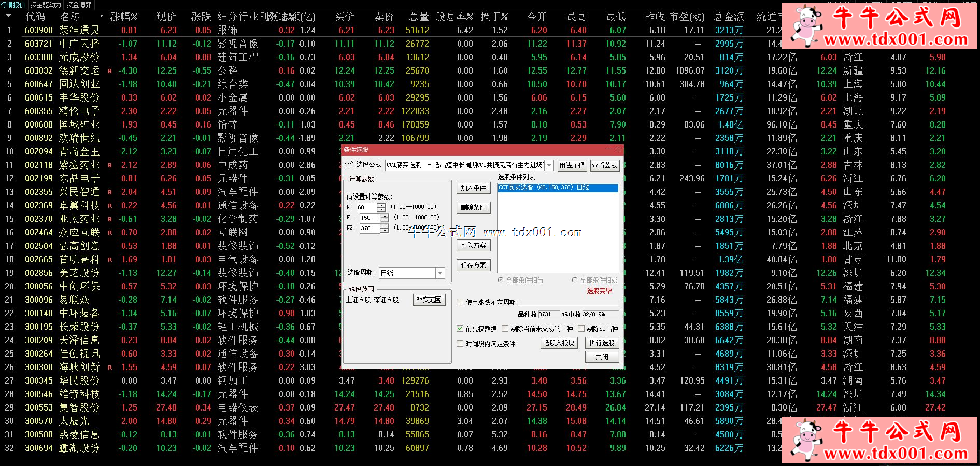Switch to the 行情报价 tab
Image resolution: width=980 pixels, height=466 pixels.
(x=13, y=5)
